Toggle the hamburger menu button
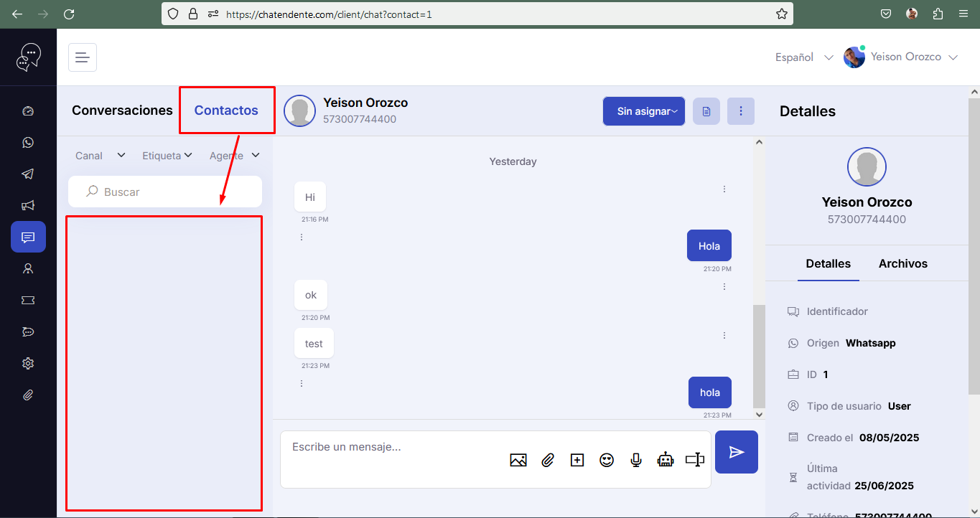This screenshot has width=980, height=518. [x=83, y=57]
